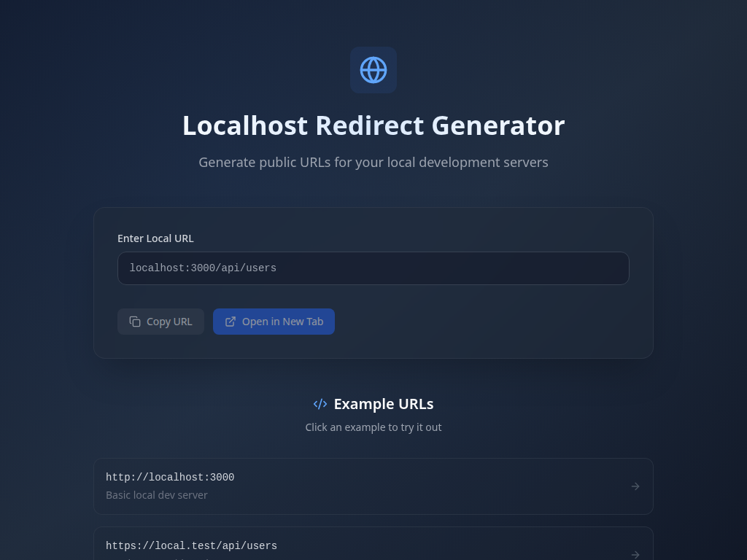Click Open in New Tab button
747x560 pixels.
tap(274, 322)
